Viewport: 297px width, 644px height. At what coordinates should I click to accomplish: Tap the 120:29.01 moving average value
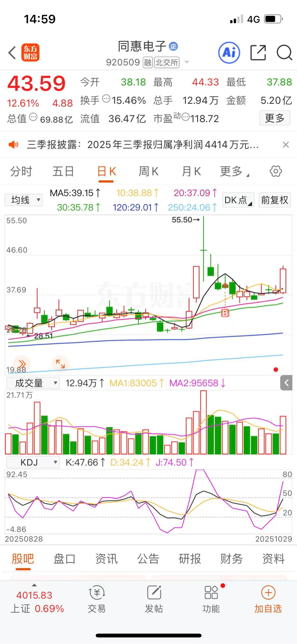(136, 208)
